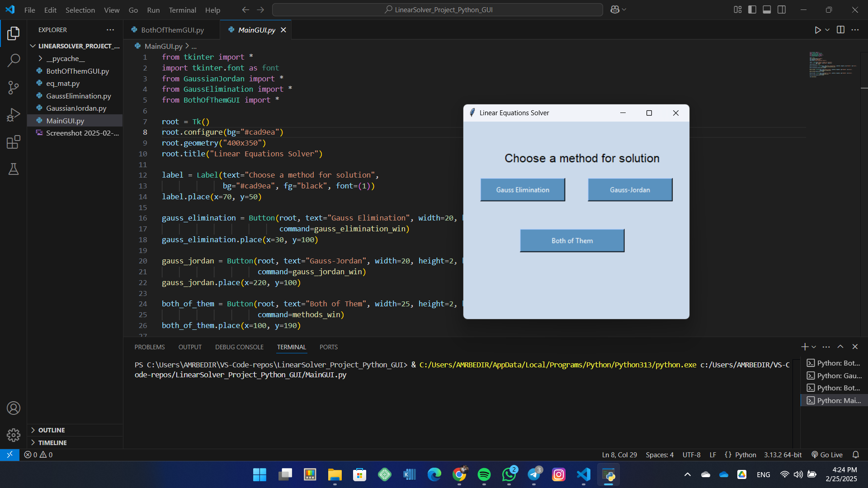Click the Both of Them button
The height and width of the screenshot is (488, 868).
(571, 240)
